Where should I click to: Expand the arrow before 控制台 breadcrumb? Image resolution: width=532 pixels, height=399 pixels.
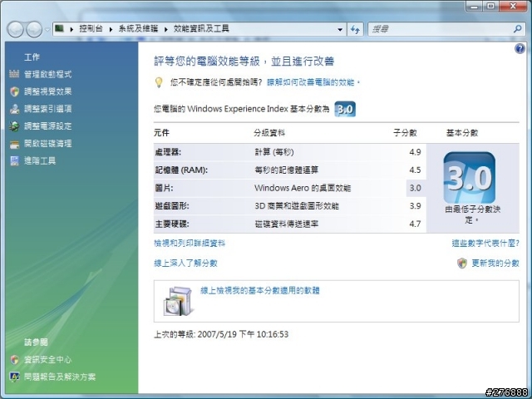[x=71, y=29]
